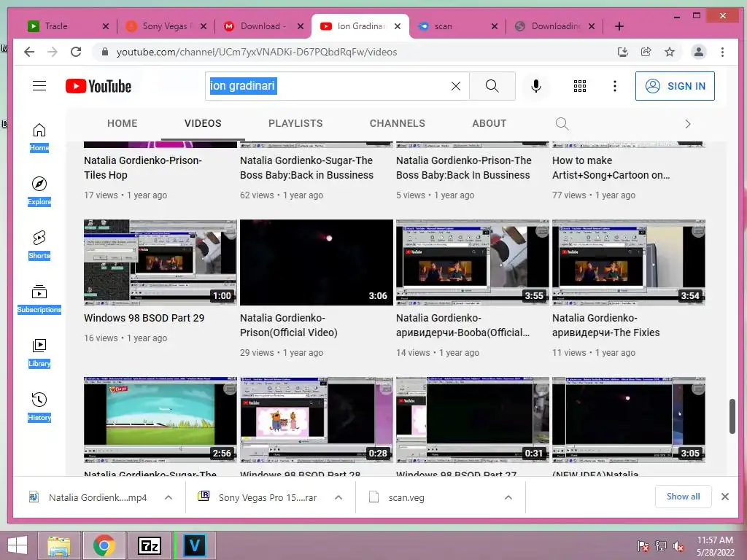Open Library in the sidebar
Screen dimensions: 747x560
[x=39, y=353]
